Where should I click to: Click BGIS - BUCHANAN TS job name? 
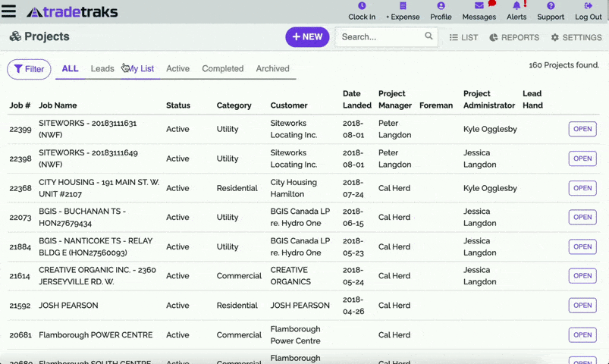click(83, 217)
